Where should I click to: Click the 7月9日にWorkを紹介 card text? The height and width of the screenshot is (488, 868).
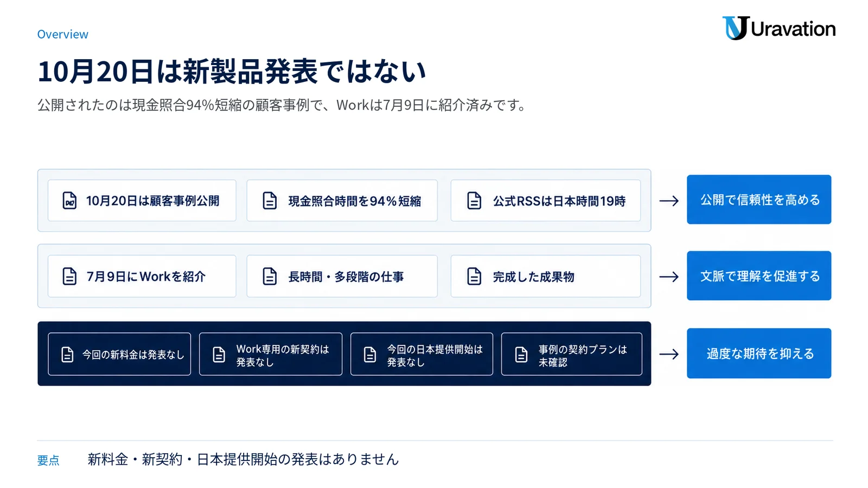click(x=146, y=277)
